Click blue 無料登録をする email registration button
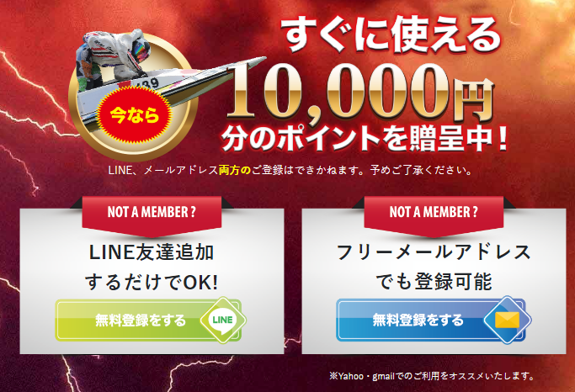The image size is (575, 392). click(x=431, y=320)
